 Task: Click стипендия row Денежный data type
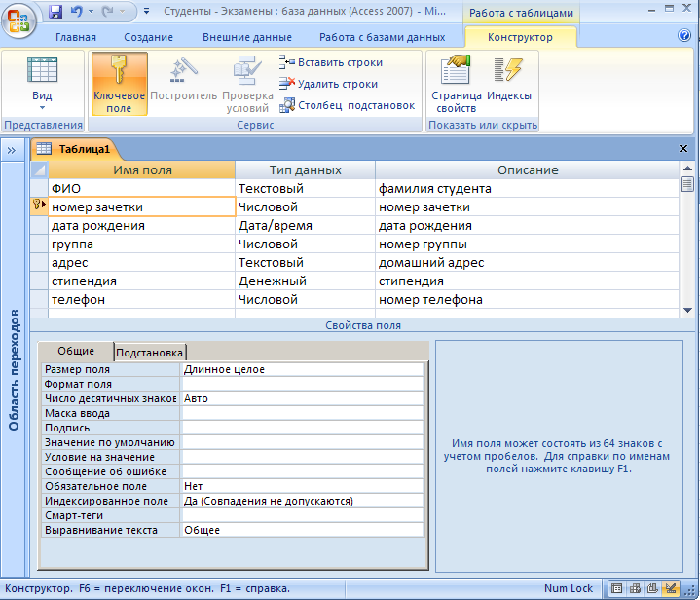pyautogui.click(x=306, y=281)
